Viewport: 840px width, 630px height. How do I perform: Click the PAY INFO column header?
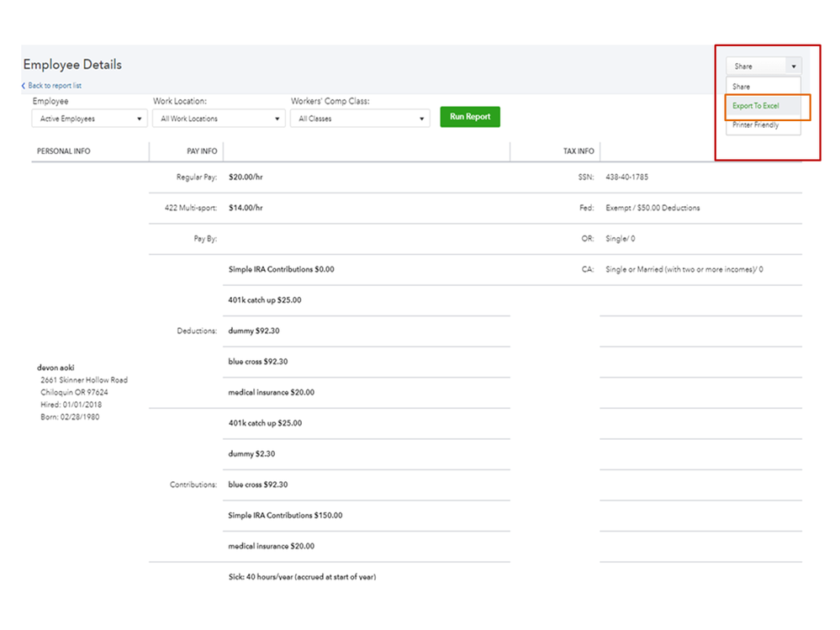click(202, 151)
